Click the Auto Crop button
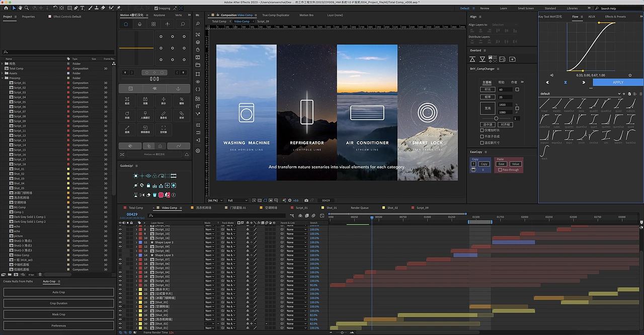 coord(58,292)
